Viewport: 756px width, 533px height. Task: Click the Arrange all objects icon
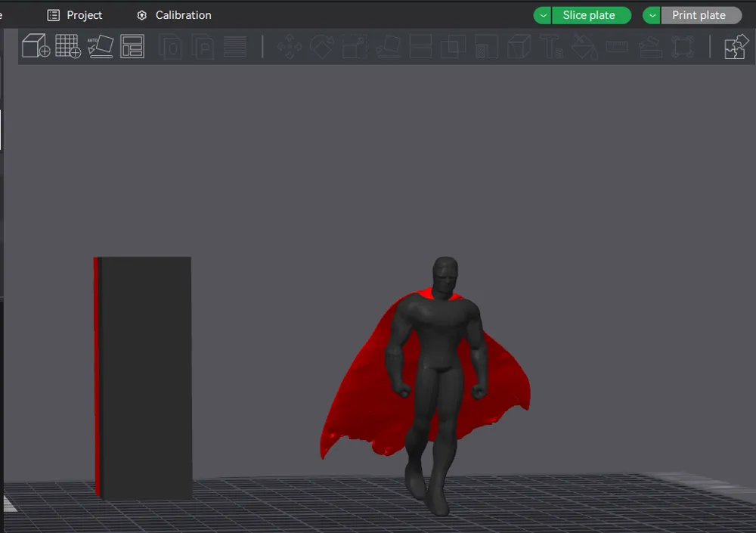132,46
